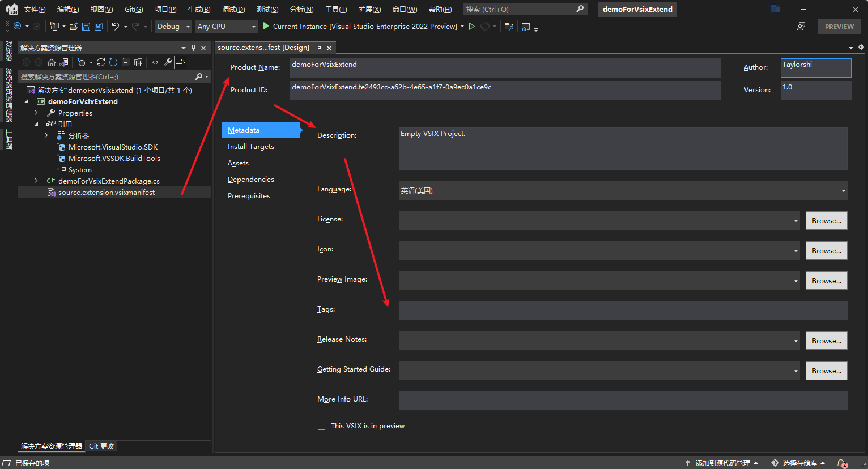Viewport: 868px width, 469px height.
Task: Open the pending changes filter clock icon
Action: 82,62
